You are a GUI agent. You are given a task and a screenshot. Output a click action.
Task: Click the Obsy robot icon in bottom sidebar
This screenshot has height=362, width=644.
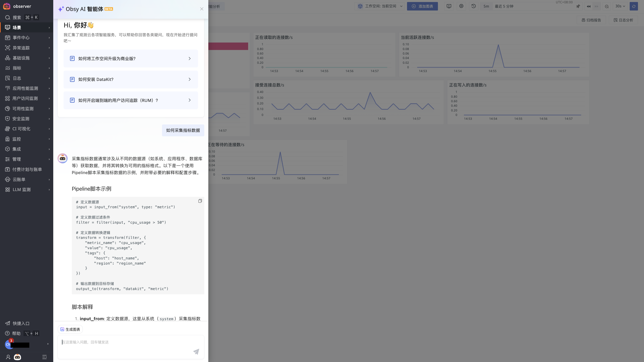click(x=17, y=357)
